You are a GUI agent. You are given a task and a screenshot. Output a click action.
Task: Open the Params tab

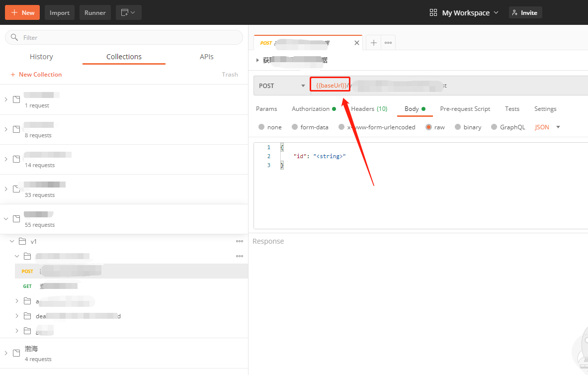click(266, 109)
